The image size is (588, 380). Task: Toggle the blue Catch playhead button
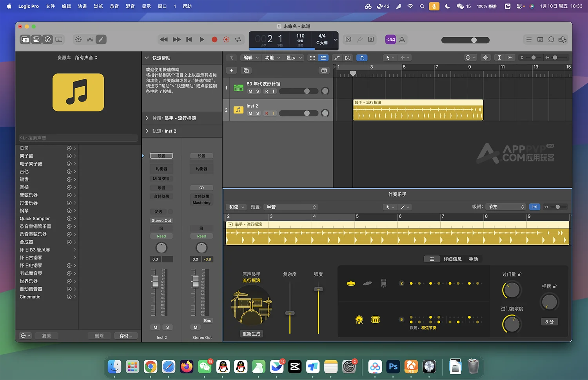(362, 58)
